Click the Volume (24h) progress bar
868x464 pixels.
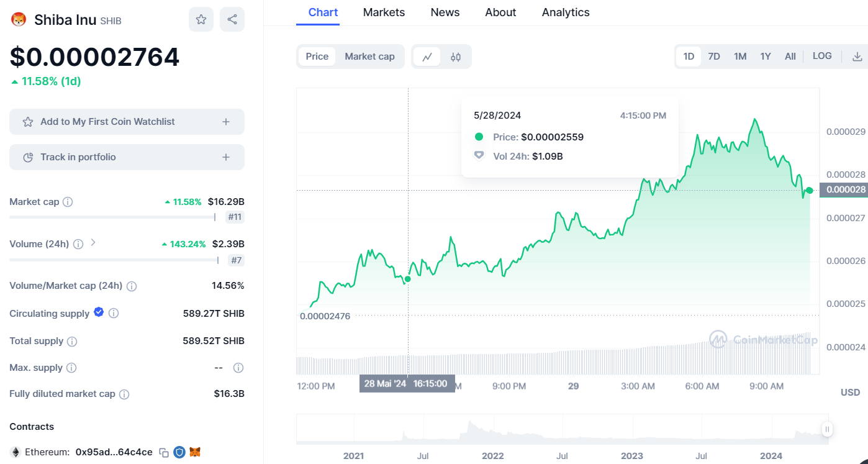pos(114,260)
